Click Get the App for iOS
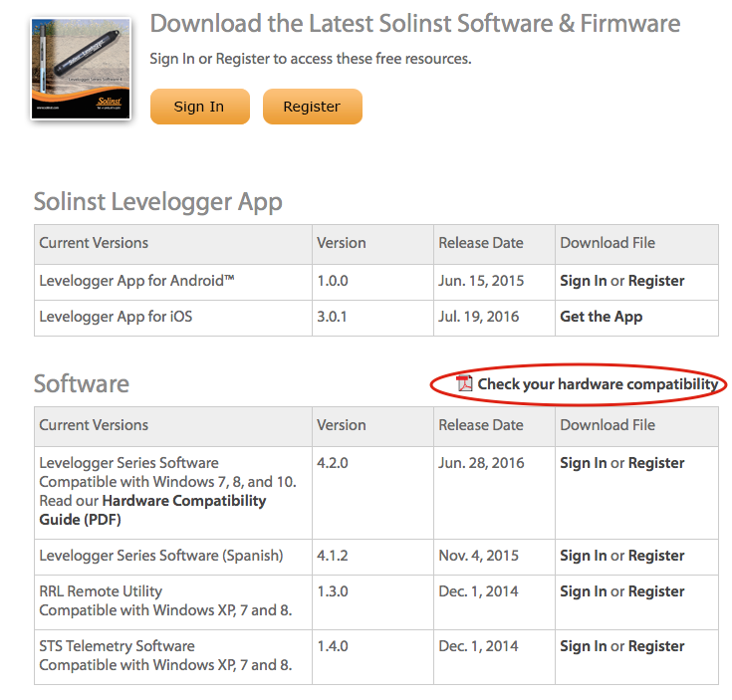 pos(602,317)
